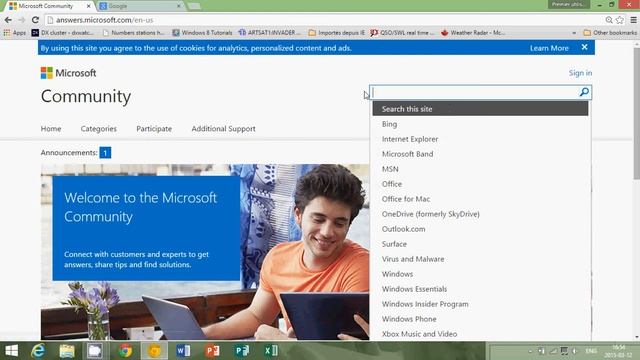Click the browser back arrow
Viewport: 640px width, 360px height.
pos(8,20)
